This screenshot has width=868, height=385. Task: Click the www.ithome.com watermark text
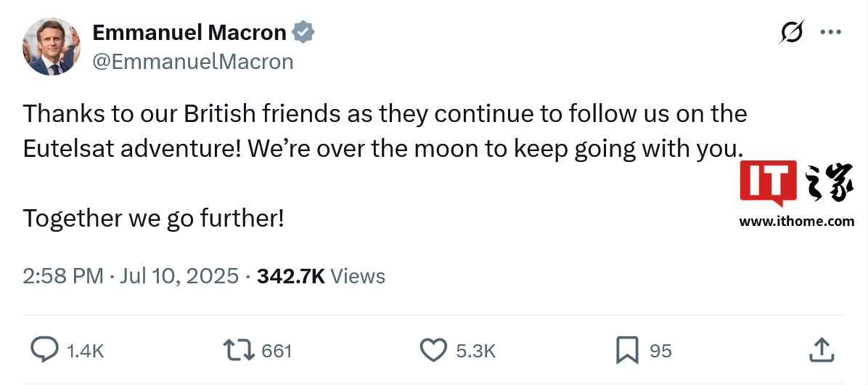pos(796,222)
